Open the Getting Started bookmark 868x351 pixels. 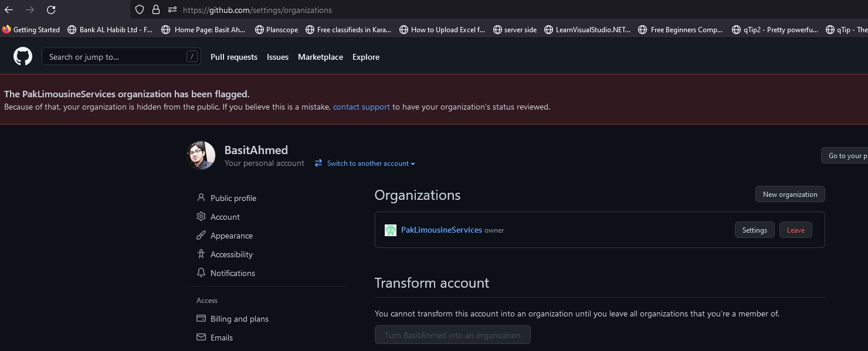pyautogui.click(x=31, y=29)
